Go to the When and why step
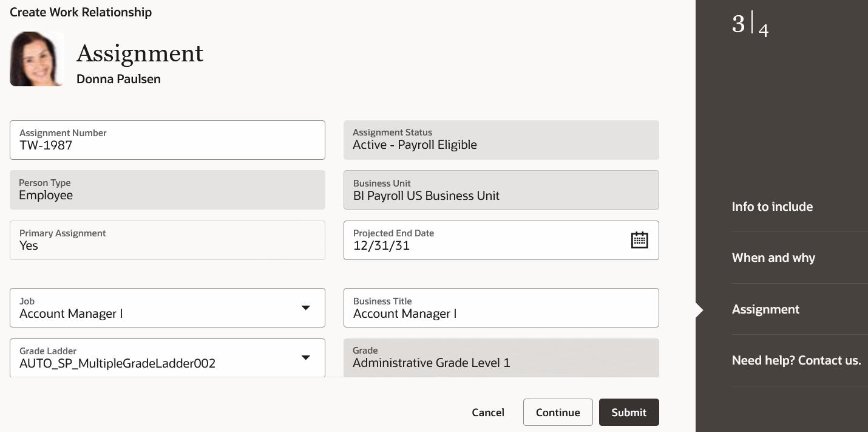Screen dimensions: 868x432 773,258
